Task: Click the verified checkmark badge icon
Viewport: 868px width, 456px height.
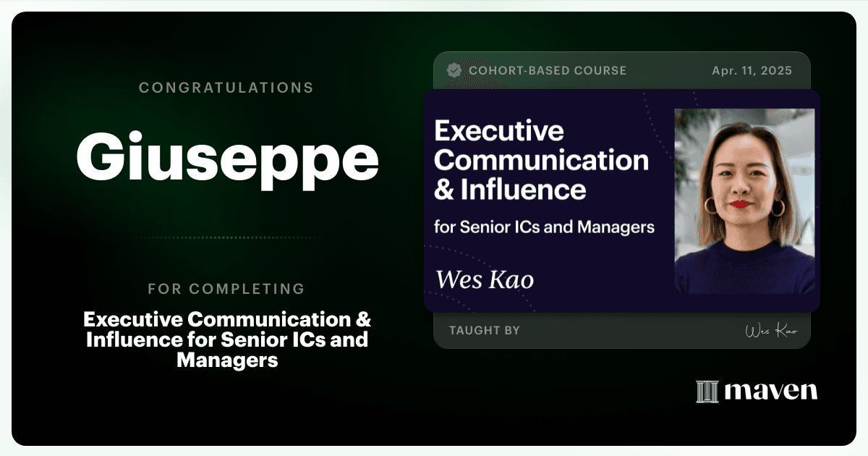Action: (x=454, y=70)
